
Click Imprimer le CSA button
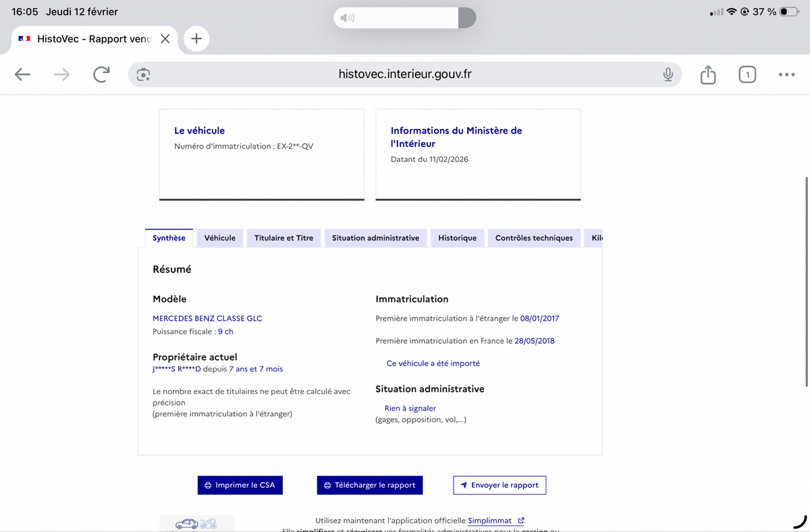tap(240, 485)
